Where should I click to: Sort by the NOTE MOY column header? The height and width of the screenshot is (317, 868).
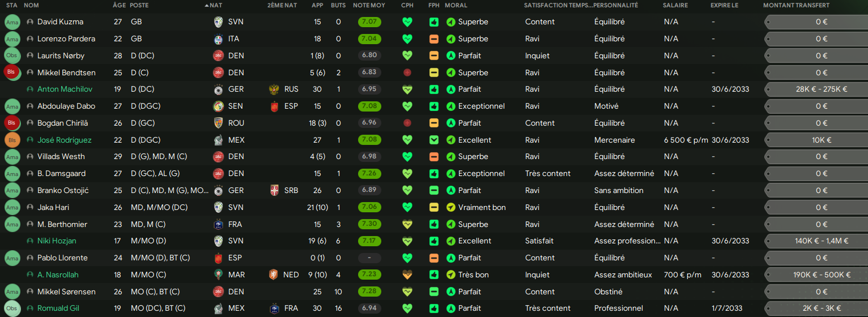coord(369,5)
